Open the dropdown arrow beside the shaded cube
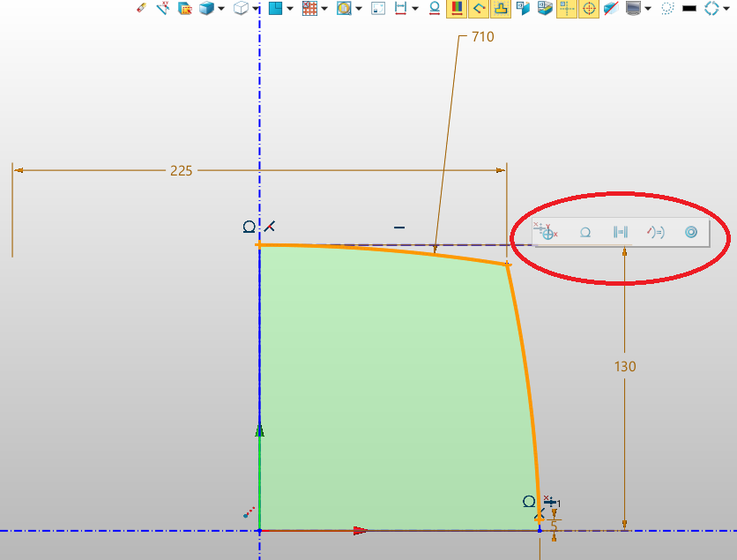Screen dimensions: 737x560 coord(220,9)
